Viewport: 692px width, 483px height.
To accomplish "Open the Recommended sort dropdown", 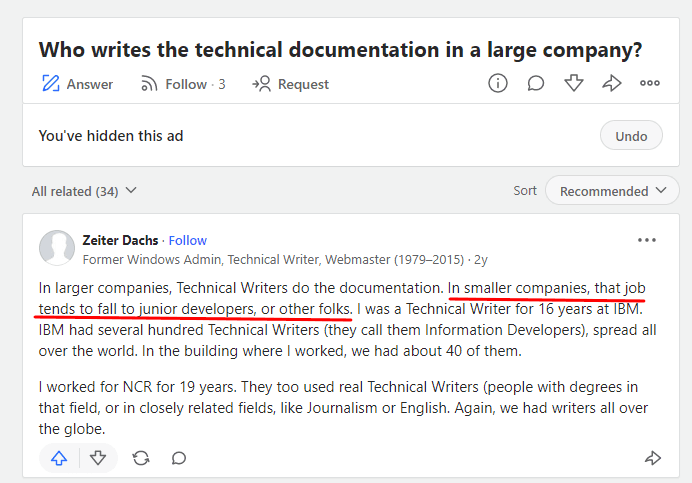I will click(x=612, y=191).
